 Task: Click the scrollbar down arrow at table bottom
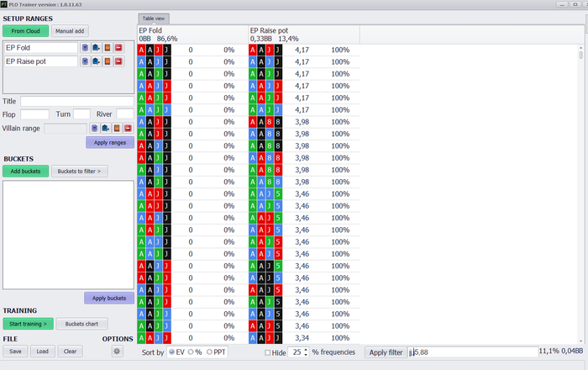click(x=580, y=341)
